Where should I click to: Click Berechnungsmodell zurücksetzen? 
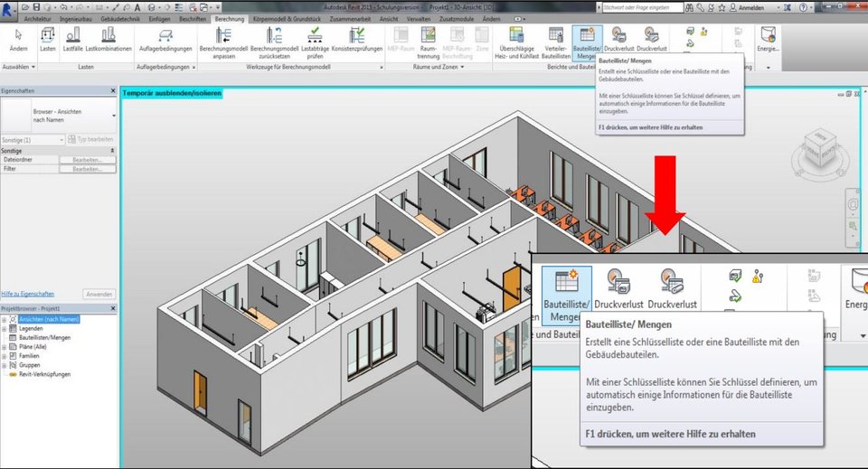coord(274,43)
